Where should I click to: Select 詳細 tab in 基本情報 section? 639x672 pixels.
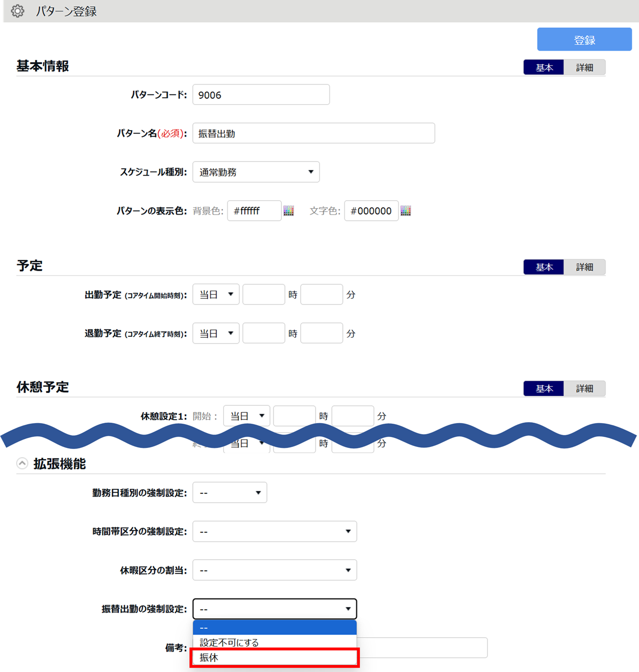tap(585, 68)
